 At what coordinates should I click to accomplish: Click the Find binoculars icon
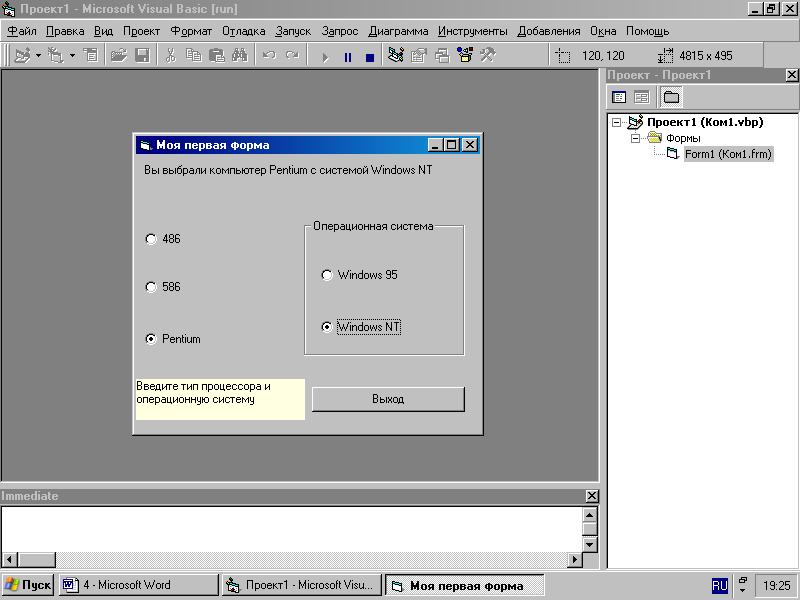click(240, 55)
